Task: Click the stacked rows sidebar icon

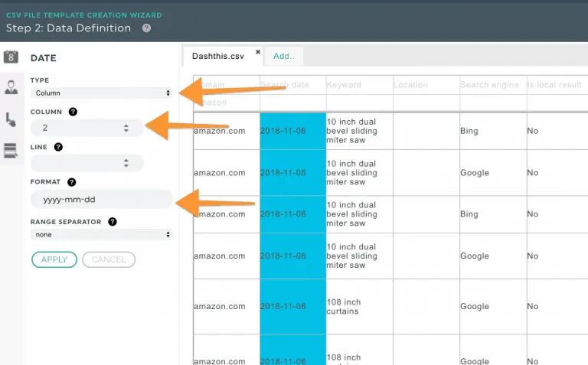Action: (11, 150)
